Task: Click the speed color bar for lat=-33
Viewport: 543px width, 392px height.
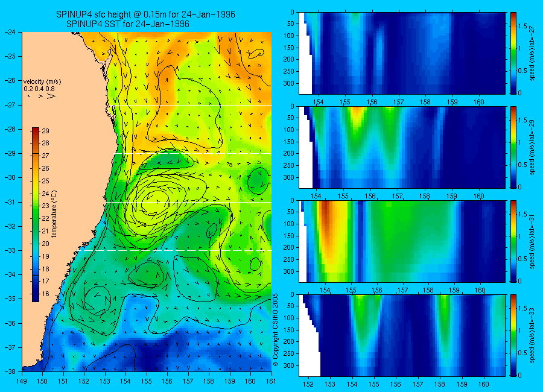Action: [513, 335]
